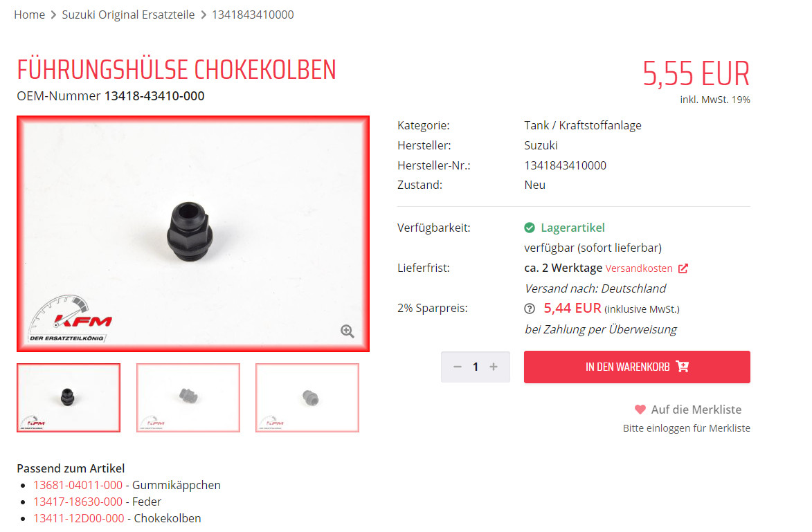Click the shopping cart icon in Warenkorb button
Image resolution: width=812 pixels, height=532 pixels.
click(x=683, y=367)
